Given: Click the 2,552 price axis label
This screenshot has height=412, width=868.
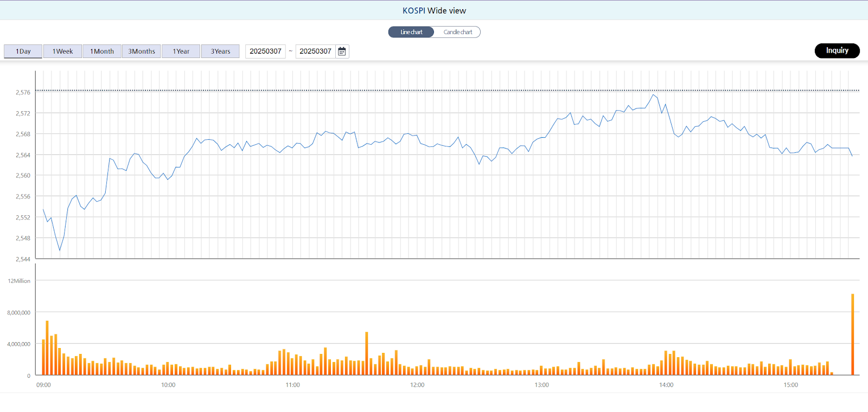Looking at the screenshot, I should (23, 217).
